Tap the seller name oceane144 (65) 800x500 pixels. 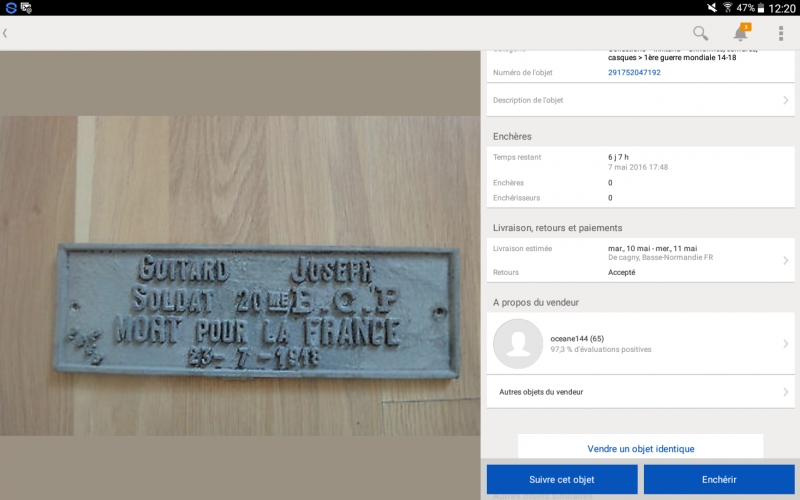point(577,339)
